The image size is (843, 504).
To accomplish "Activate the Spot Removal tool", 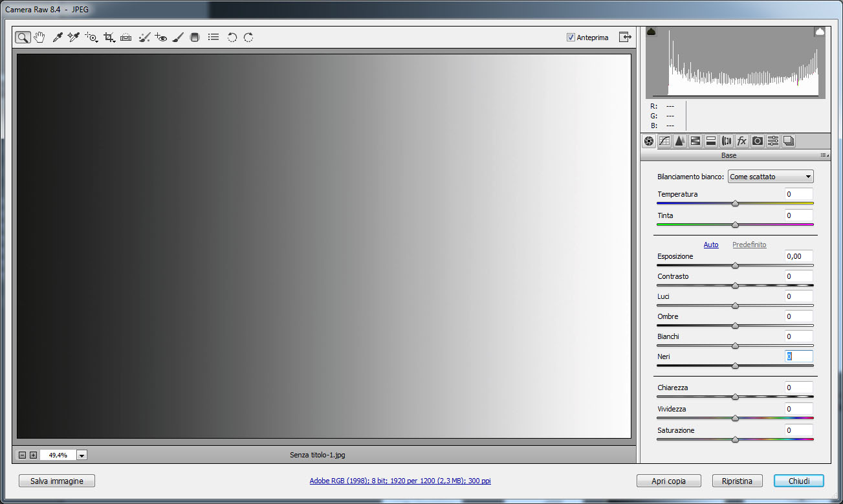I will tap(145, 38).
